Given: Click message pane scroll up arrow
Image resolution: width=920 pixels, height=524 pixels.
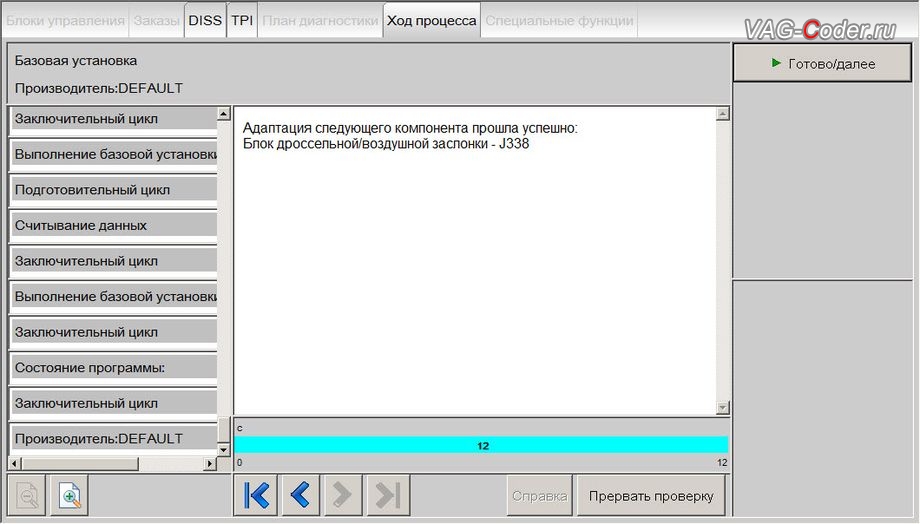Looking at the screenshot, I should [x=723, y=114].
